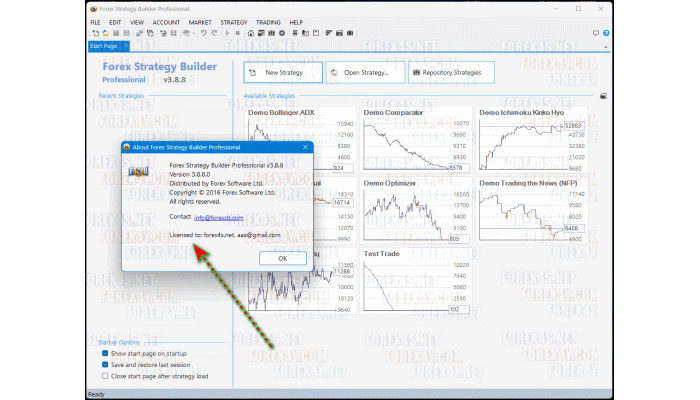Viewport: 700px width, 400px height.
Task: Close the Start Page tab with its X
Action: coord(126,46)
